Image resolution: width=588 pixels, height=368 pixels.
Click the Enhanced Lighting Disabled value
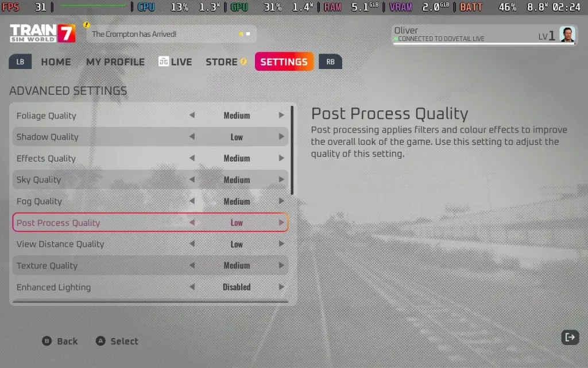tap(237, 287)
